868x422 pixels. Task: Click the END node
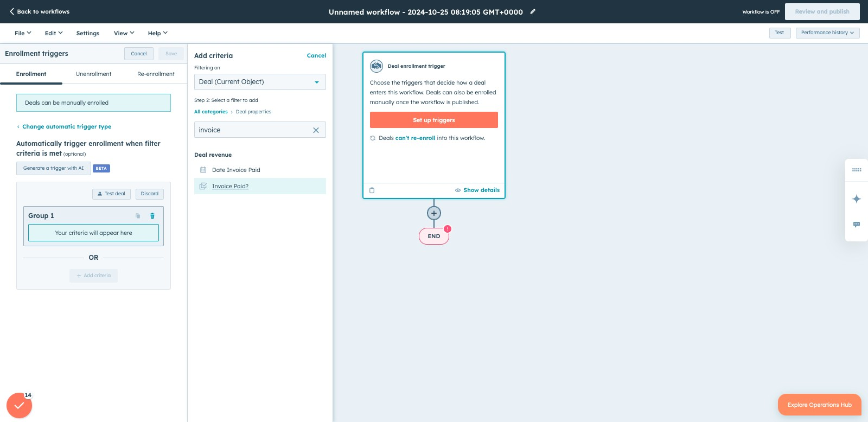434,236
